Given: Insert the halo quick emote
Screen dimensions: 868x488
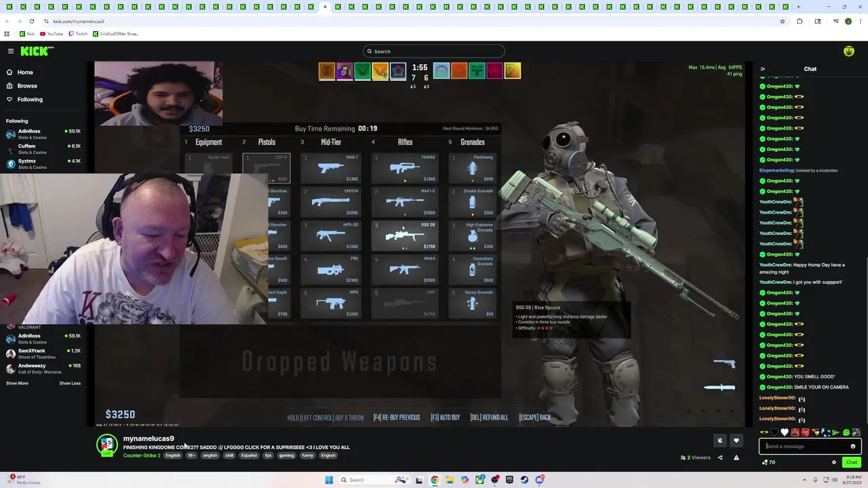Looking at the screenshot, I should (x=764, y=432).
